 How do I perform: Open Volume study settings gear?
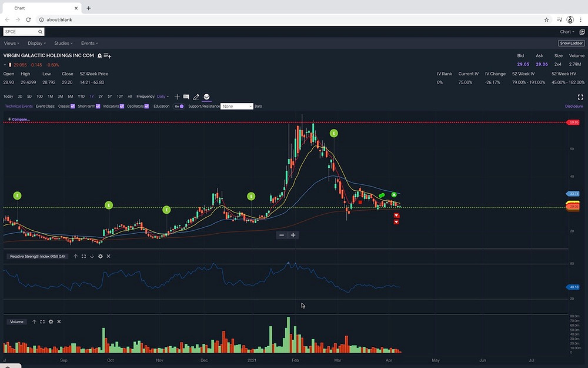click(x=51, y=321)
